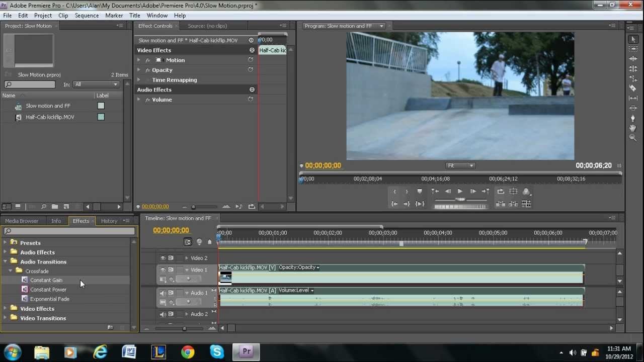Image resolution: width=644 pixels, height=362 pixels.
Task: Click Set Encore Chapter Marker in Timeline
Action: point(199,242)
